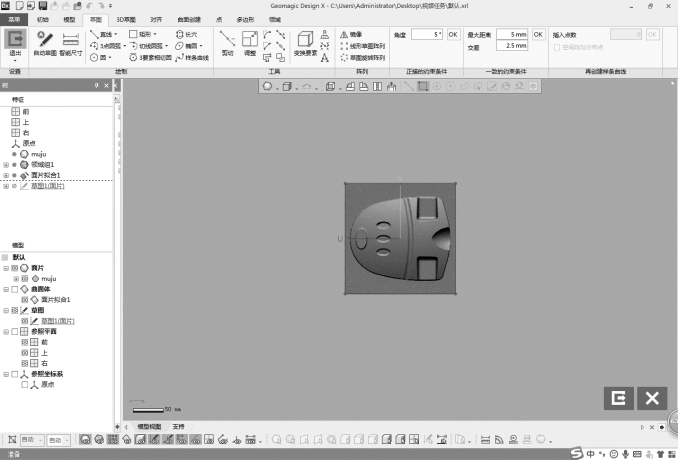Screen dimensions: 678x461
Task: Open second 自动 combo box in bottom toolbar
Action: tap(58, 440)
